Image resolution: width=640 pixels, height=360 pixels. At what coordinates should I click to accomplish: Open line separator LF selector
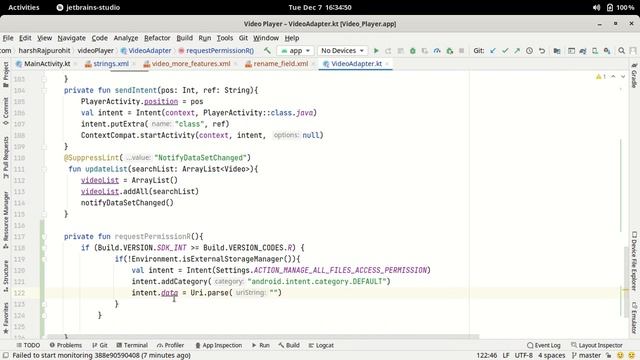pos(506,356)
